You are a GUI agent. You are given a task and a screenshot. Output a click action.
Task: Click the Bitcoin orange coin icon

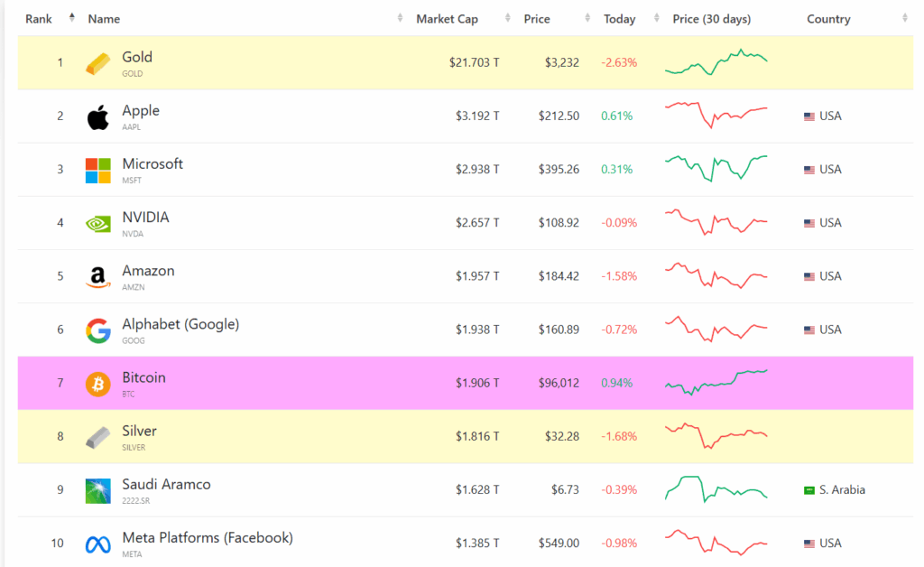[97, 384]
